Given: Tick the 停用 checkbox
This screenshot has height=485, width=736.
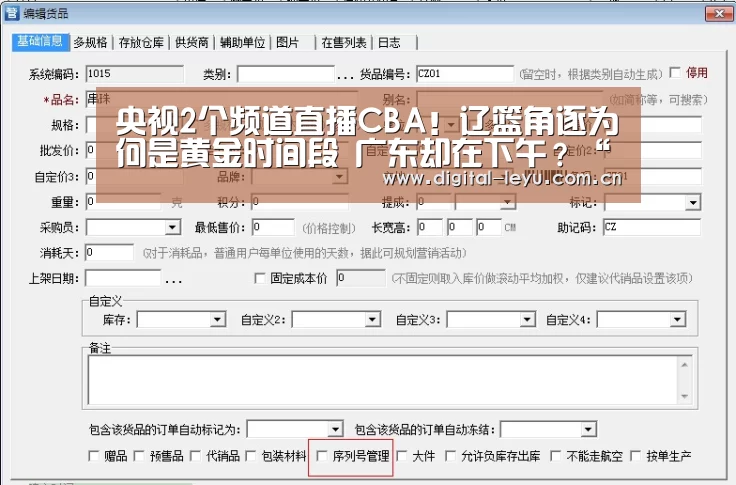Looking at the screenshot, I should coord(675,73).
